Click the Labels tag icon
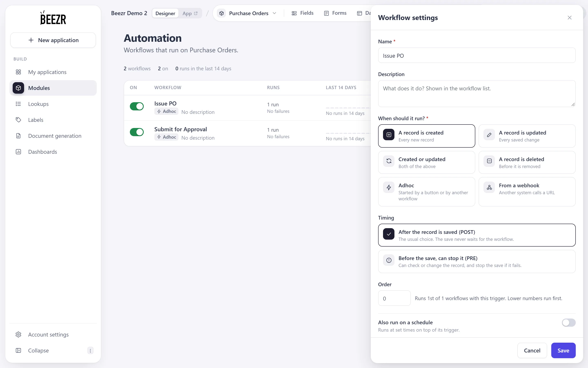This screenshot has width=588, height=368. point(18,120)
